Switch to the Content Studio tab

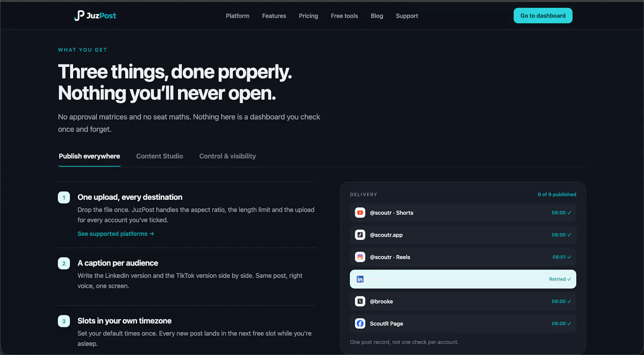(159, 156)
